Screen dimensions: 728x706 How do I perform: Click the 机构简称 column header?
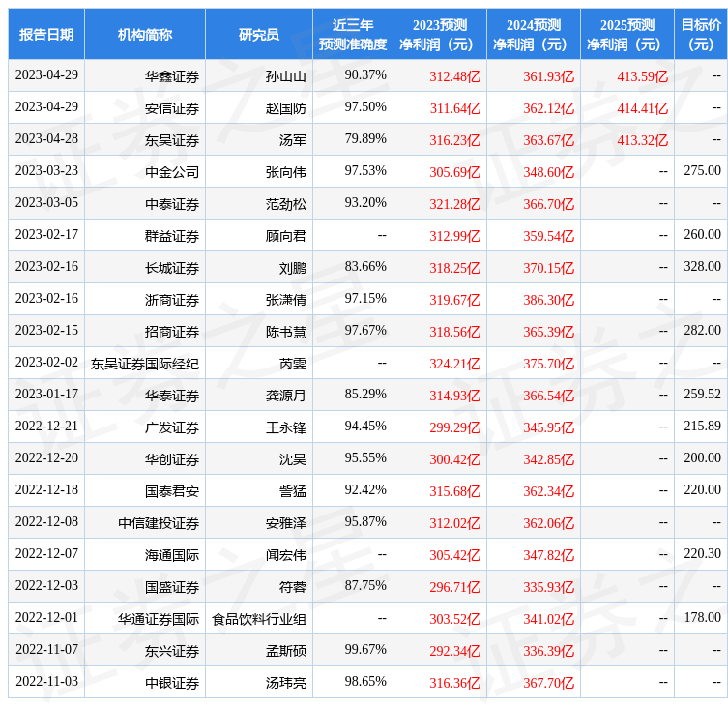[x=145, y=35]
